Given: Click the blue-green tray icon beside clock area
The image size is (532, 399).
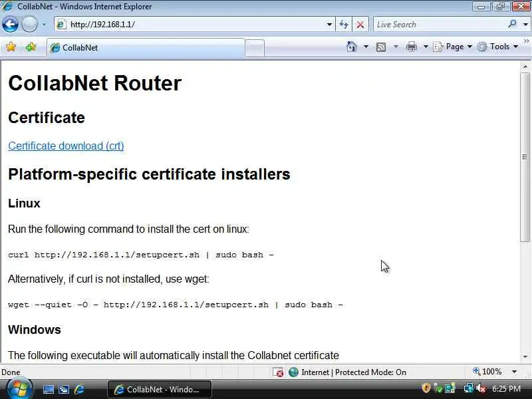Looking at the screenshot, I should [x=450, y=388].
